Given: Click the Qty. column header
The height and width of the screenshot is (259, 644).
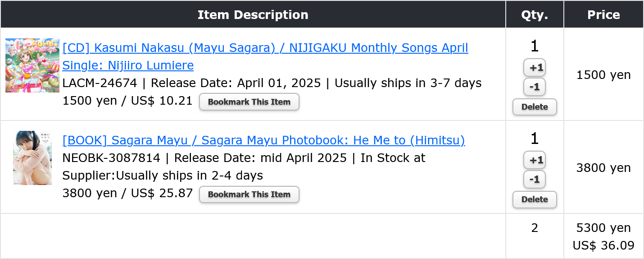Looking at the screenshot, I should [x=535, y=14].
